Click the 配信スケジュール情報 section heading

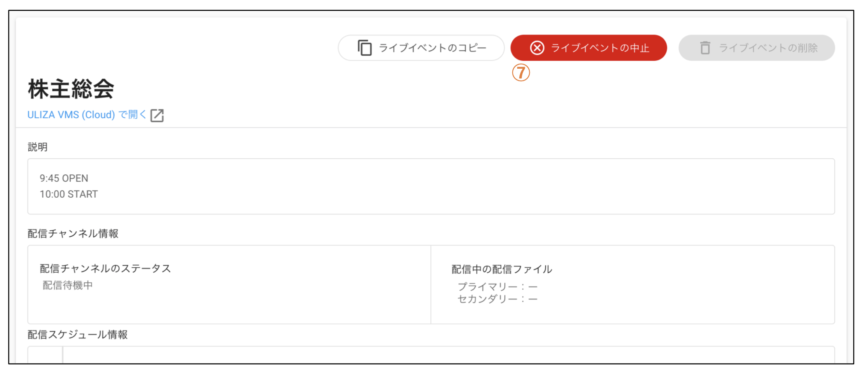click(77, 334)
